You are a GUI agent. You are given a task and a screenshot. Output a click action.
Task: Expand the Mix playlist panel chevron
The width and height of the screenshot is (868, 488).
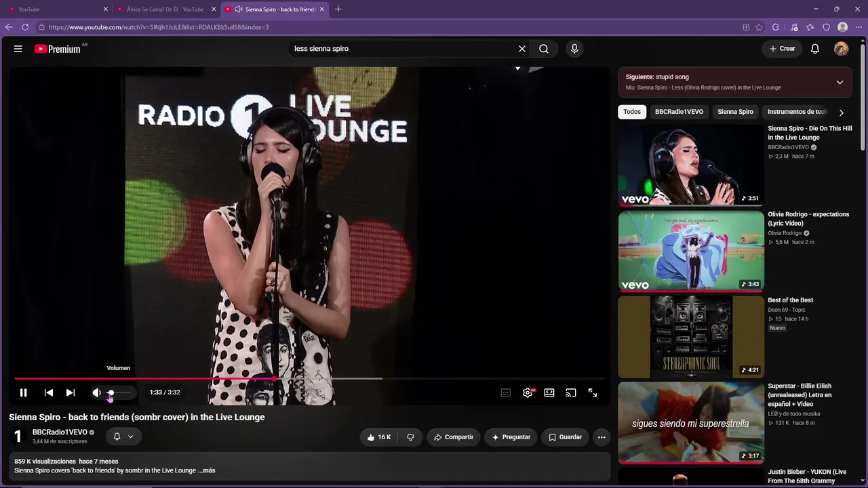point(840,82)
